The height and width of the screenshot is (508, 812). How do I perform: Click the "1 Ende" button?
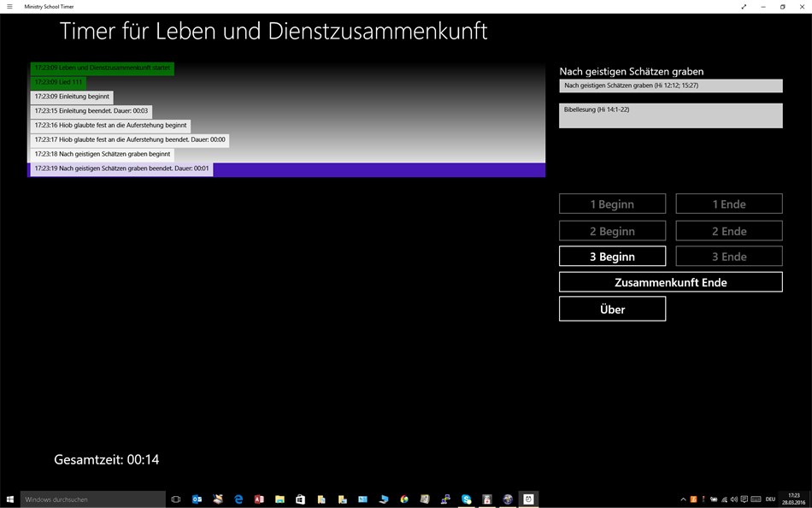click(730, 203)
